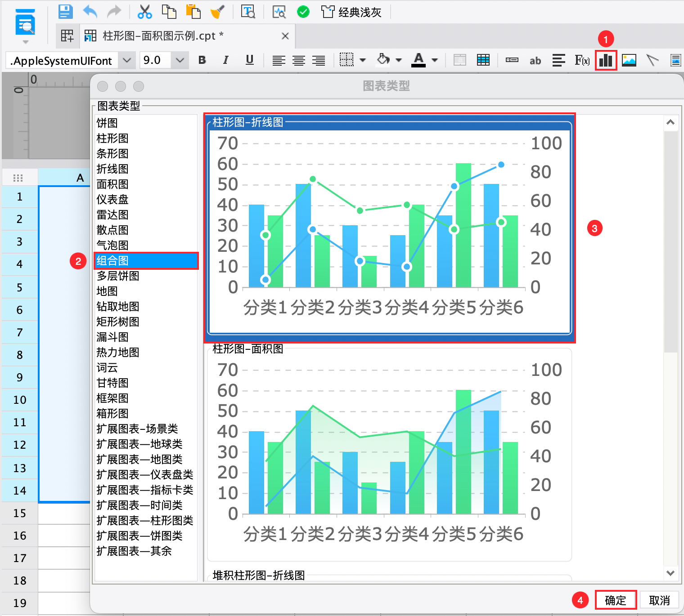Select 饼图 in the chart type list
The width and height of the screenshot is (684, 616).
(x=146, y=123)
